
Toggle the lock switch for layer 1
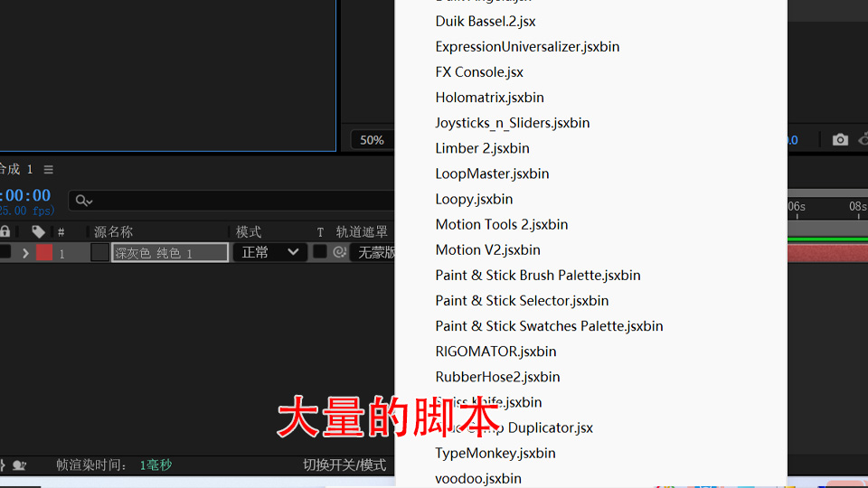(5, 252)
